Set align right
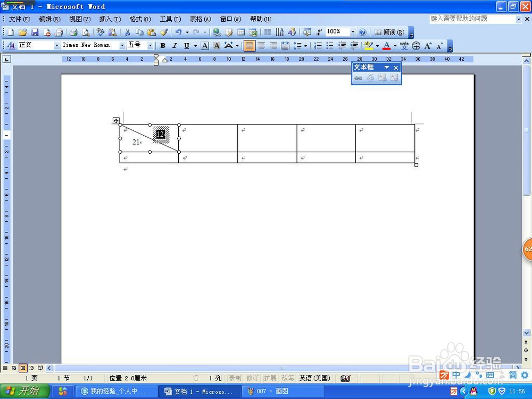This screenshot has height=399, width=532. (x=273, y=45)
